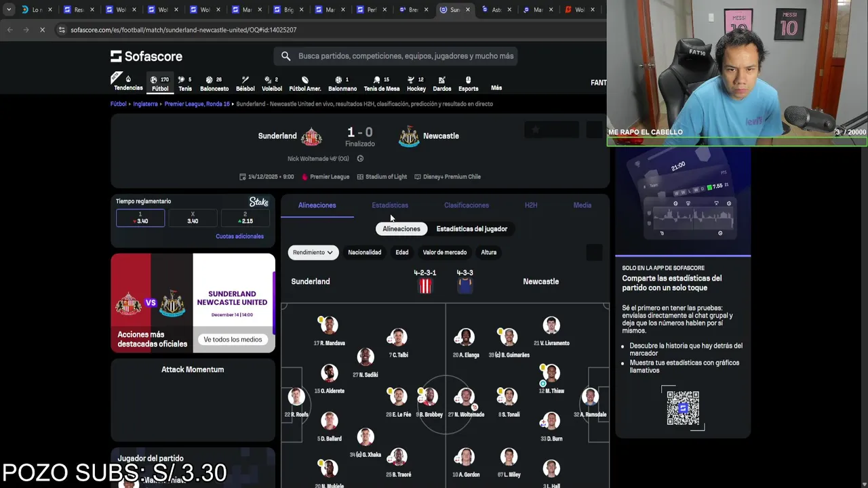Select the Alineaciones main tab
Image resolution: width=868 pixels, height=488 pixels.
point(317,205)
